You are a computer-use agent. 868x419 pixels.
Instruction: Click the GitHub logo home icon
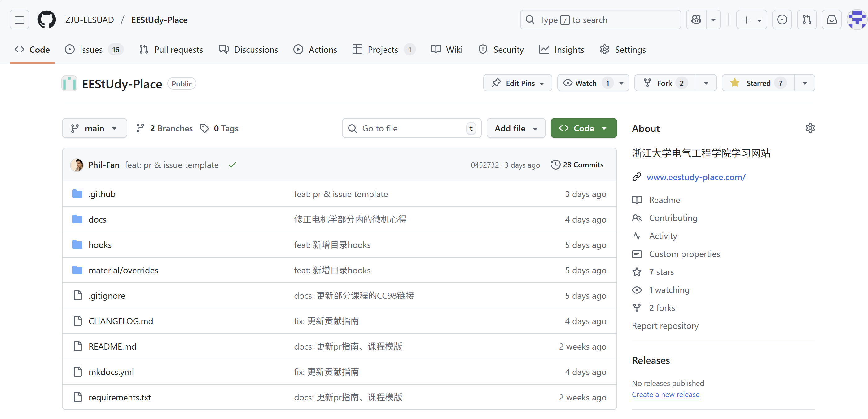(46, 20)
